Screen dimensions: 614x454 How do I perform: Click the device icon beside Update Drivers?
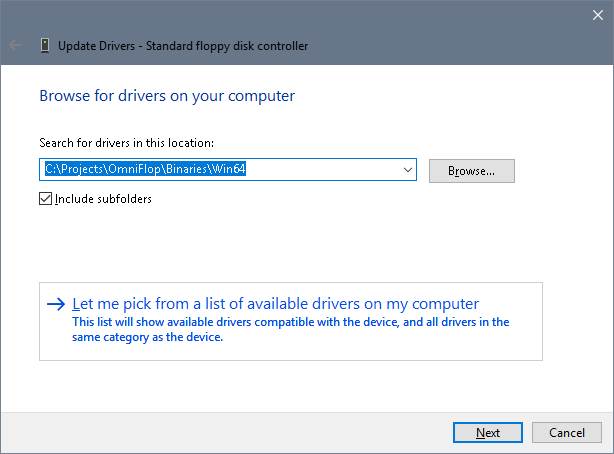click(46, 45)
